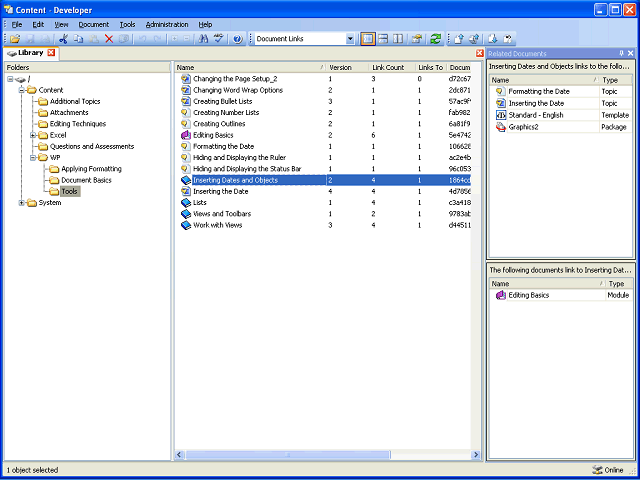
Task: Select Hiding and Displaying the Ruler row
Action: (x=324, y=158)
